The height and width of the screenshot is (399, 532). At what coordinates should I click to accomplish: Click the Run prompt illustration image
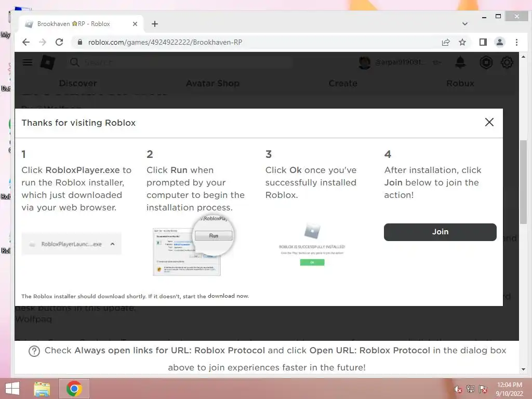(194, 246)
